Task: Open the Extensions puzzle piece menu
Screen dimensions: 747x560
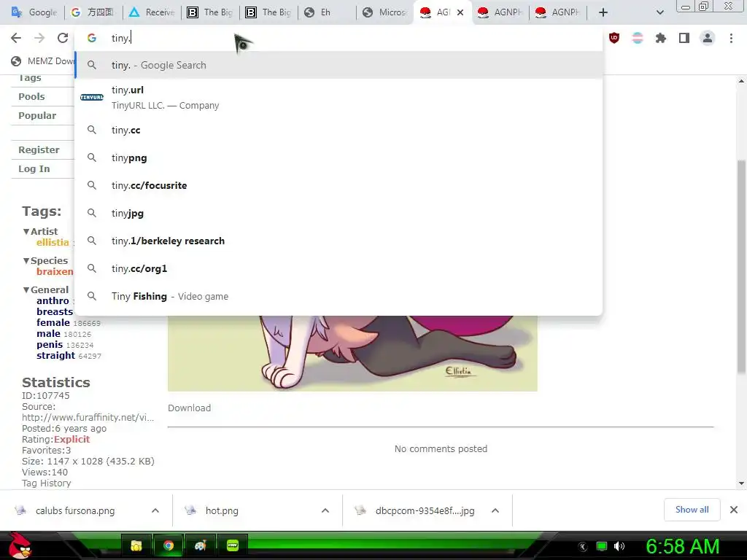Action: (661, 38)
